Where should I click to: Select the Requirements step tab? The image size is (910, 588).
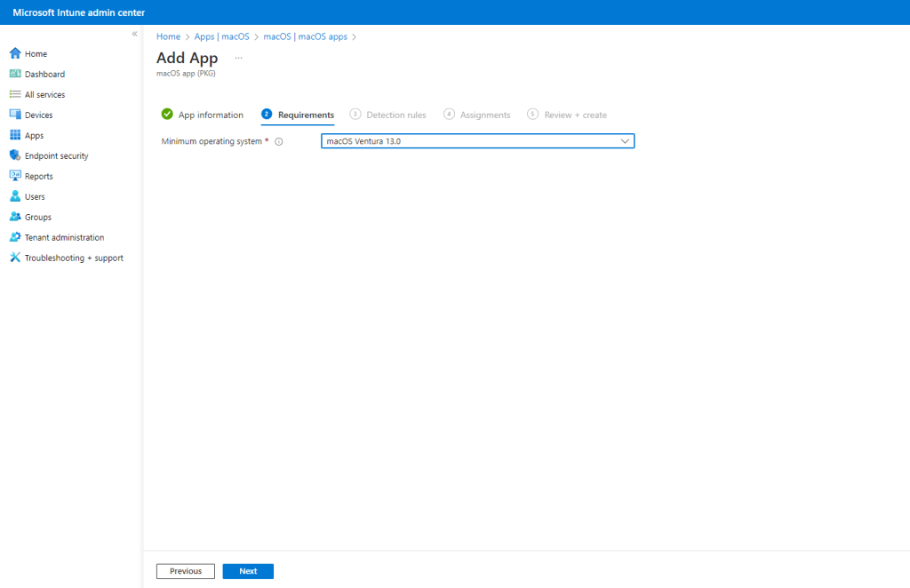(x=305, y=115)
